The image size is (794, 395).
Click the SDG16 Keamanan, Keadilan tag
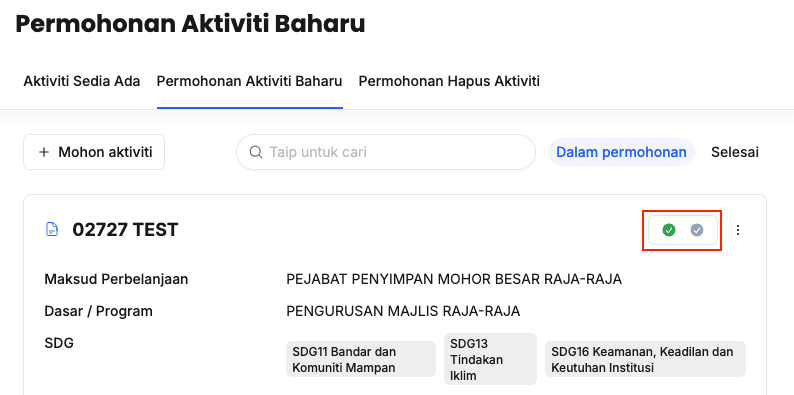(x=645, y=359)
